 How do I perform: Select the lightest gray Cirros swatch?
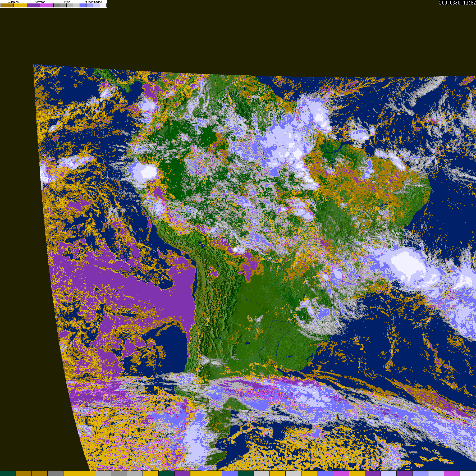[x=76, y=6]
